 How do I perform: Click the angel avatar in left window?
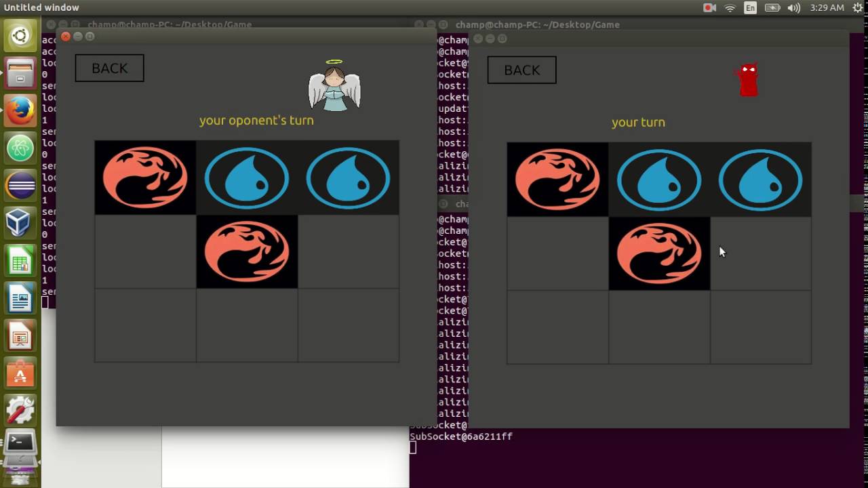point(334,85)
